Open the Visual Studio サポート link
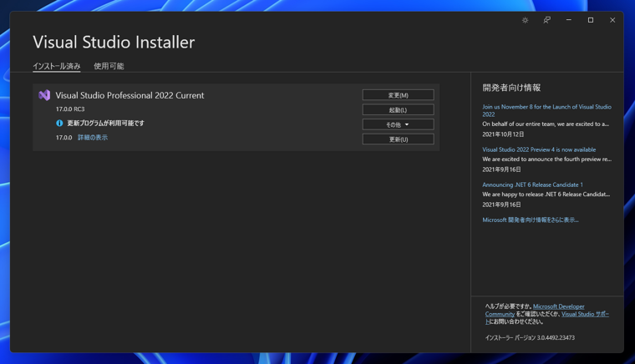 click(x=585, y=314)
